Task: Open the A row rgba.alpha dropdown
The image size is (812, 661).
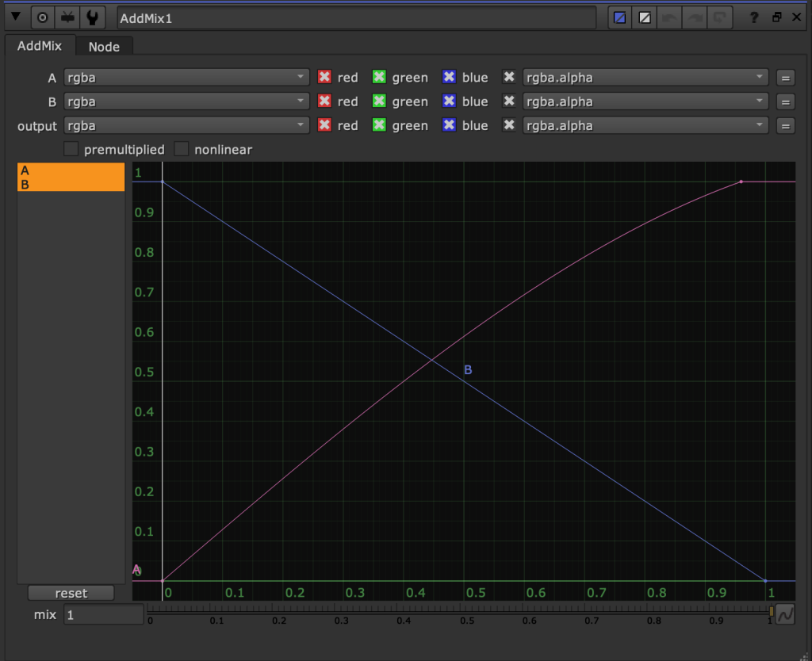Action: pos(645,78)
